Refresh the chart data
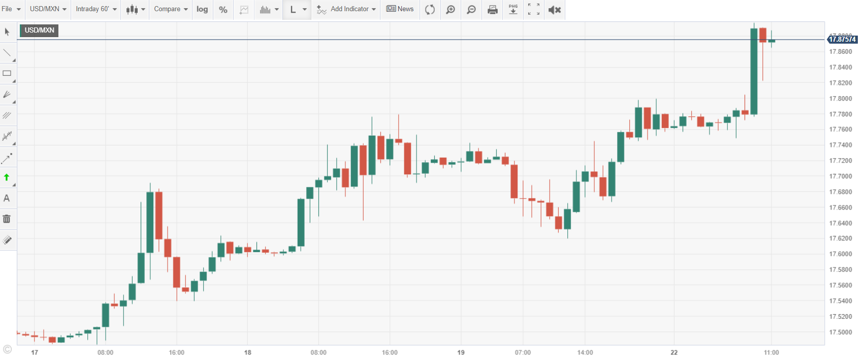The width and height of the screenshot is (868, 363). (x=430, y=10)
